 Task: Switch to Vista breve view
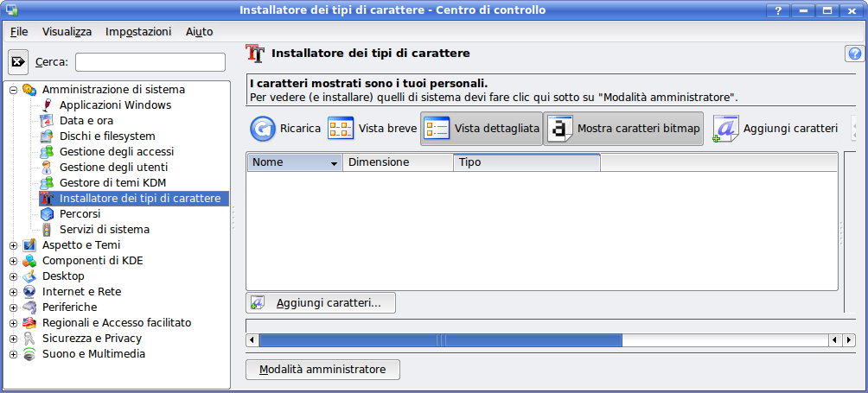pos(341,129)
